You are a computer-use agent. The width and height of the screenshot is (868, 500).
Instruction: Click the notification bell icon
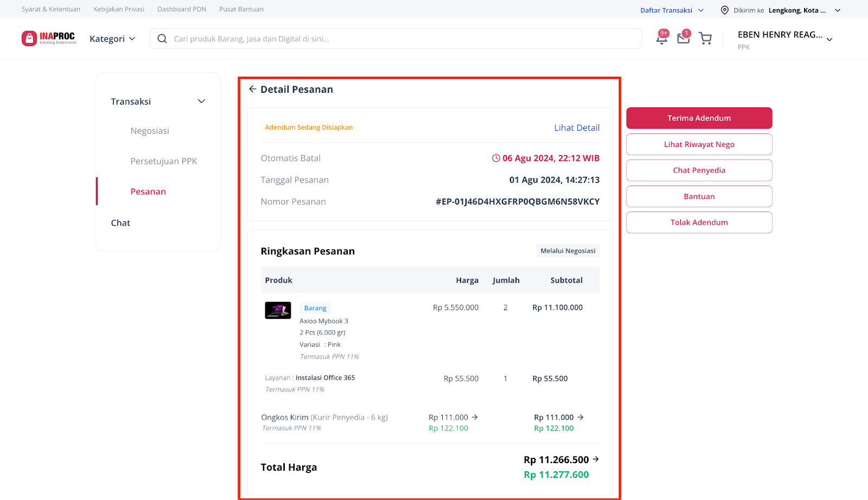pyautogui.click(x=661, y=39)
